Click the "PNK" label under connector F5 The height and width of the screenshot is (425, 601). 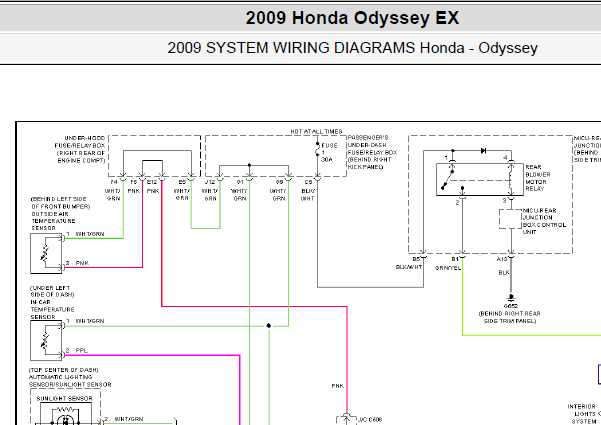(x=133, y=191)
